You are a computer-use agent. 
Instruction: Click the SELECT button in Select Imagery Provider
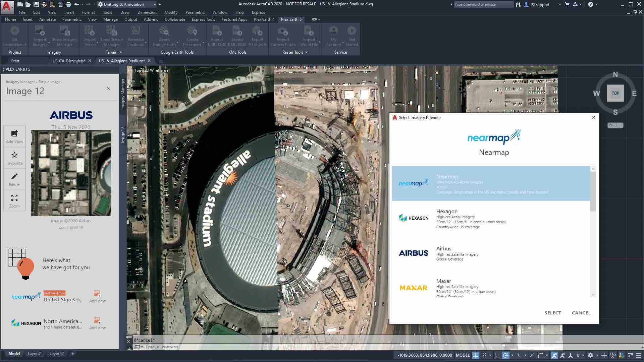[553, 312]
